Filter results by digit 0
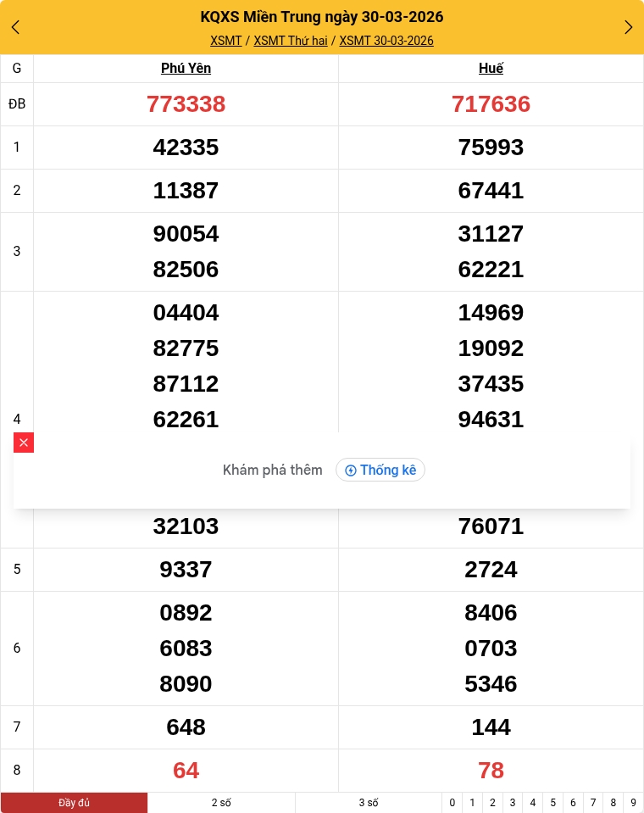Image resolution: width=644 pixels, height=813 pixels. [452, 803]
